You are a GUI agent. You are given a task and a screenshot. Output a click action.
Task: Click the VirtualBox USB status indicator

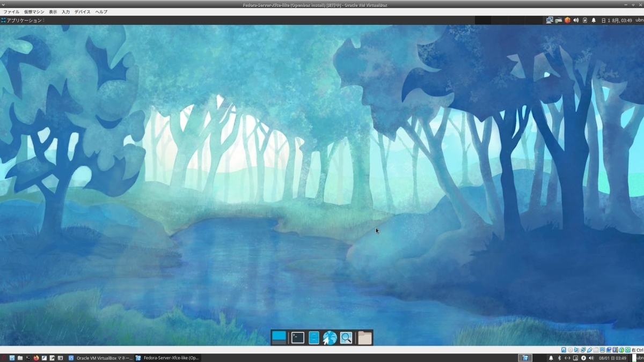click(589, 350)
